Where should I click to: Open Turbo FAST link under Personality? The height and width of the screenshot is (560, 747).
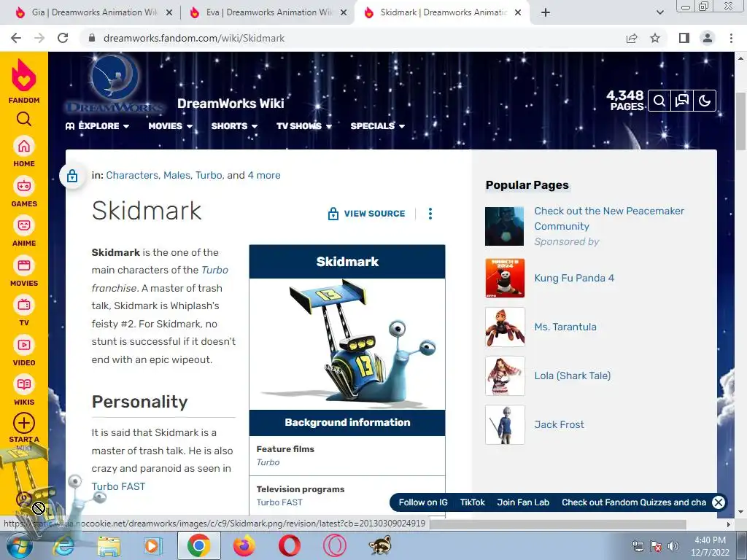(x=118, y=486)
